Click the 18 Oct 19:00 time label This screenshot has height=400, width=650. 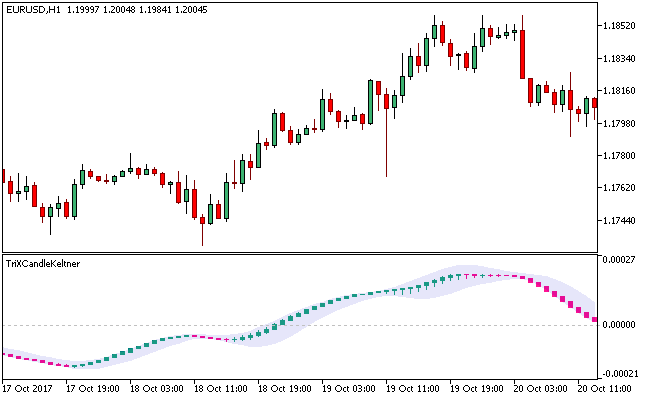click(285, 389)
